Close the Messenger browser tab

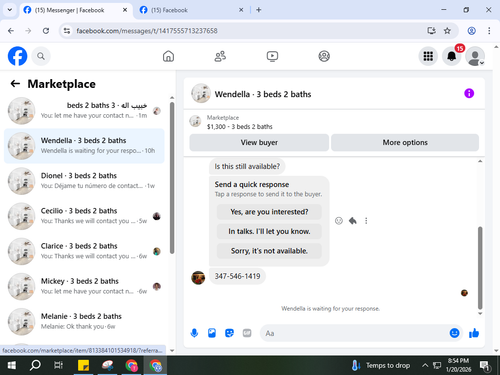(125, 10)
